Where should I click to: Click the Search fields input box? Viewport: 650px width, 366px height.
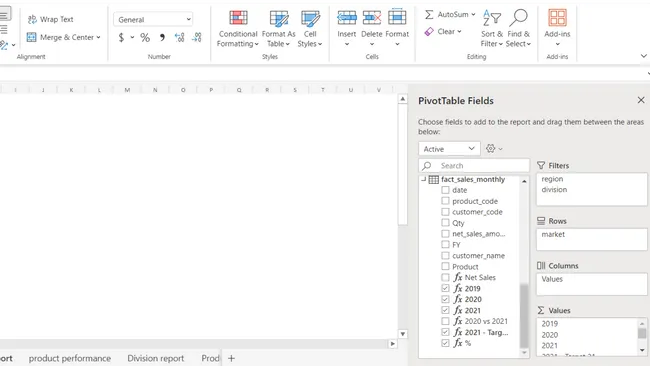474,166
